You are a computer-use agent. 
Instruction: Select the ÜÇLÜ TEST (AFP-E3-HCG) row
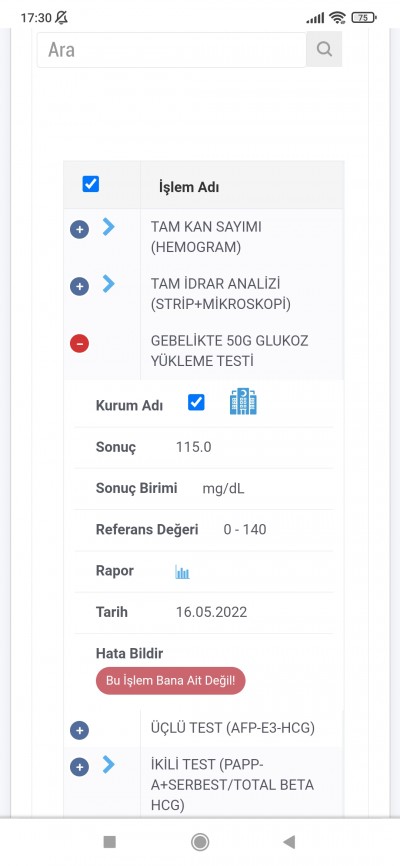click(x=203, y=729)
